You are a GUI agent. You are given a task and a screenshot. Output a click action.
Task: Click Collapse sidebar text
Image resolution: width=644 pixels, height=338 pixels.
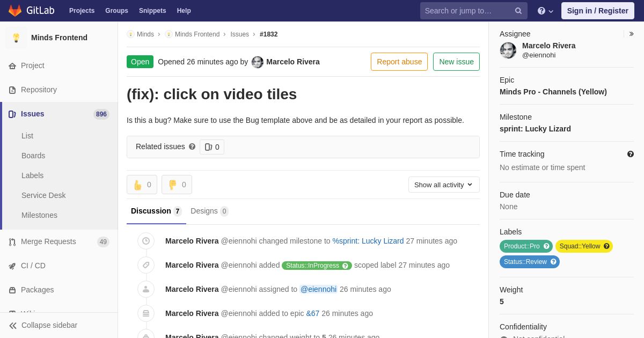(x=49, y=325)
